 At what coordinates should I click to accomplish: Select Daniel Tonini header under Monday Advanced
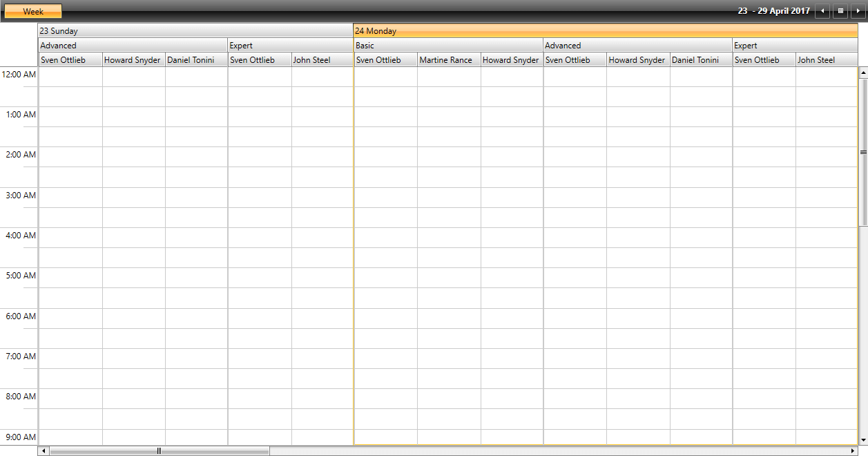[700, 59]
